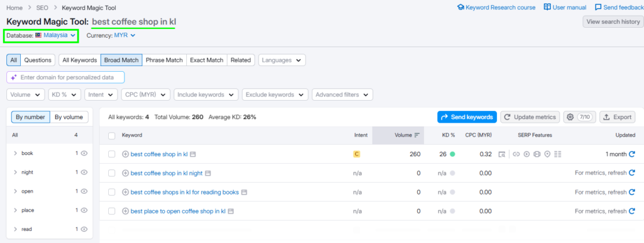This screenshot has width=644, height=243.
Task: Click the Update metrics button
Action: click(x=530, y=117)
